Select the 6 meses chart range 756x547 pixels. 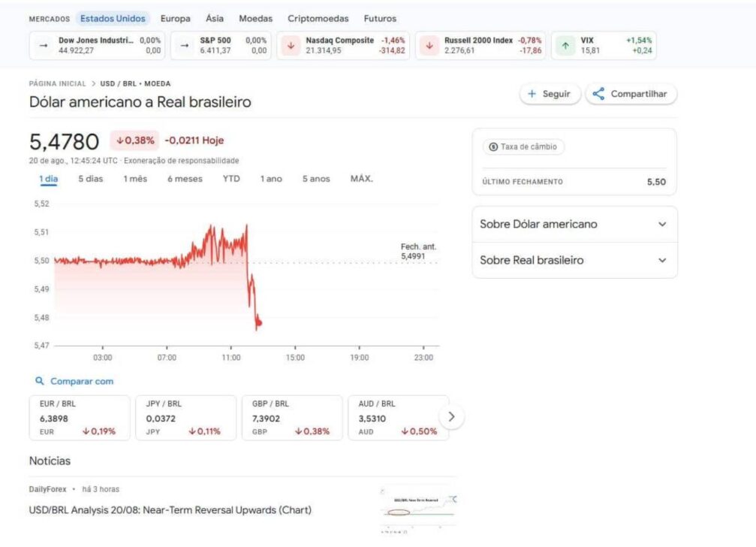[x=185, y=179]
